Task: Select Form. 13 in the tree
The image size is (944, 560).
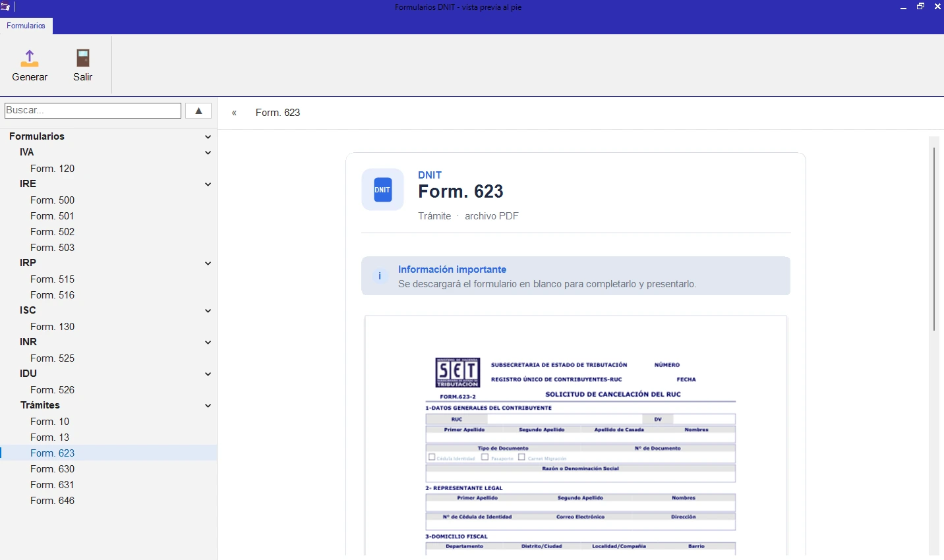Action: [x=50, y=437]
